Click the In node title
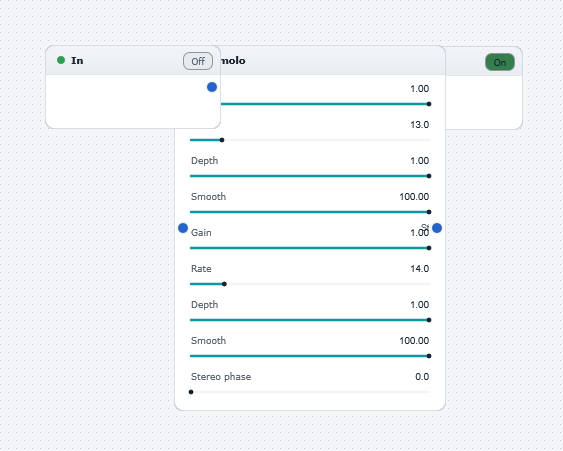The width and height of the screenshot is (563, 451). (x=77, y=60)
